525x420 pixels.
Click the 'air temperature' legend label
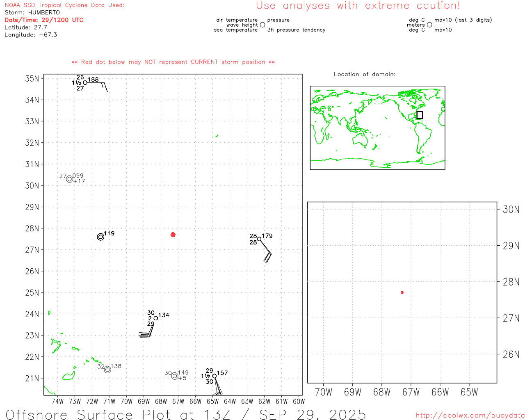[x=237, y=20]
